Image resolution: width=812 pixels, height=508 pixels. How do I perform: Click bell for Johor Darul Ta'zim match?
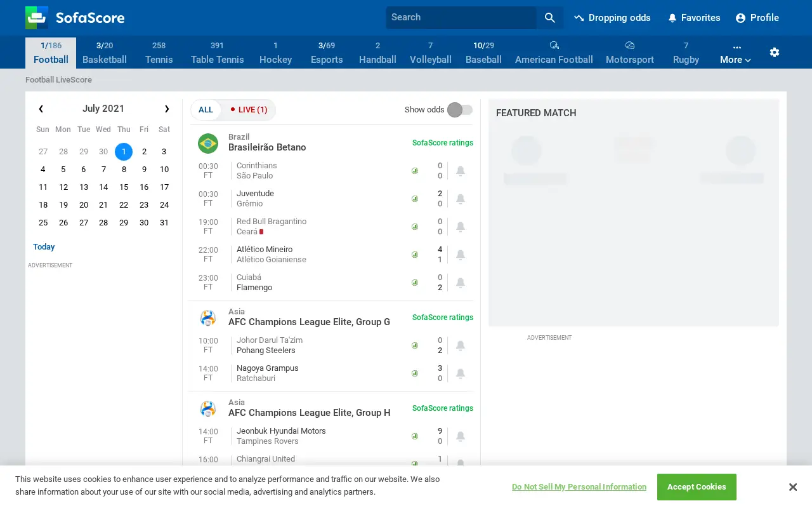(x=461, y=345)
